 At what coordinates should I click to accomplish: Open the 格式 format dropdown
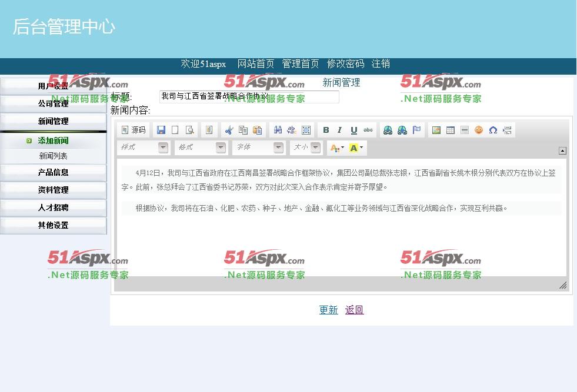201,148
